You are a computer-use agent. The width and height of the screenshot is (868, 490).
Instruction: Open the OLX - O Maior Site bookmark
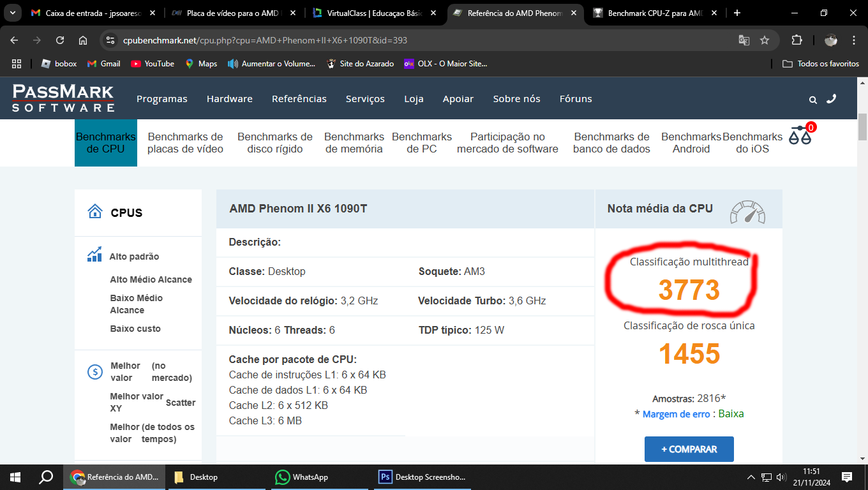tap(445, 64)
